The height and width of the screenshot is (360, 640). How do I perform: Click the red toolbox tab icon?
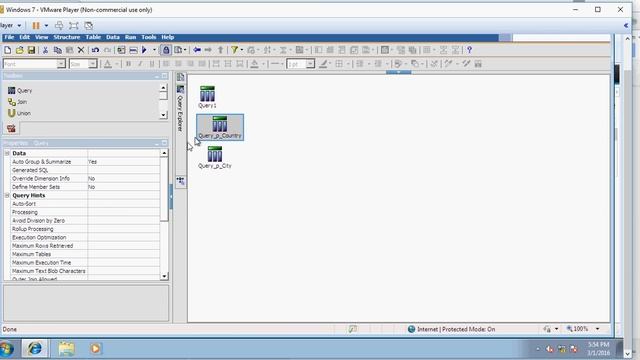(x=11, y=129)
